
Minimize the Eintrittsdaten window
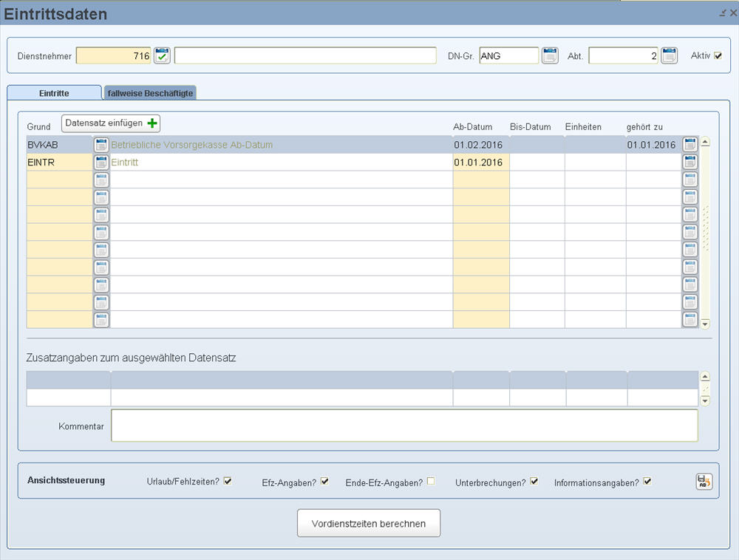(x=723, y=13)
